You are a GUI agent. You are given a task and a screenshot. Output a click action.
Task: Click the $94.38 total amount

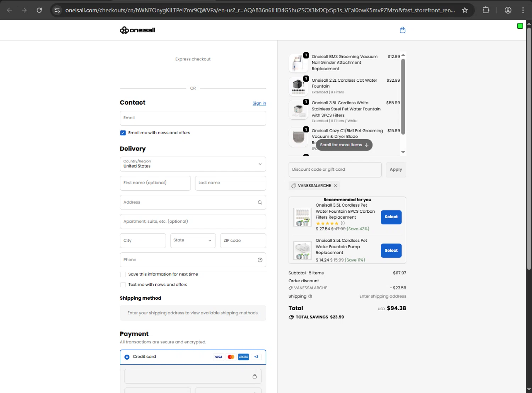coord(397,309)
